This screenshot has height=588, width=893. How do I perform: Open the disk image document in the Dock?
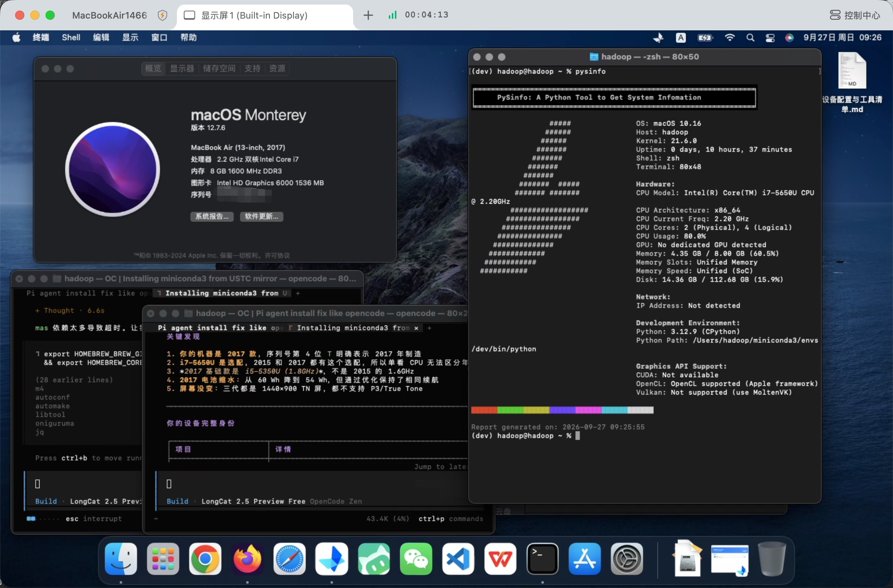click(687, 559)
